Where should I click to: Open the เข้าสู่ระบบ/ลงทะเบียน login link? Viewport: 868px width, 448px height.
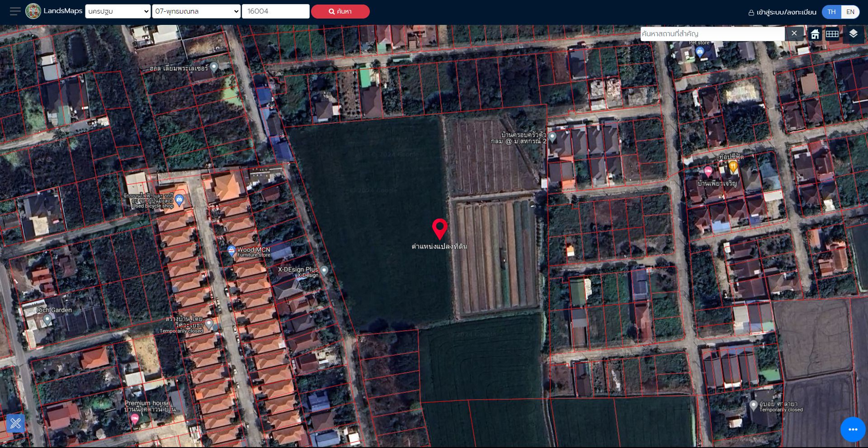point(783,12)
